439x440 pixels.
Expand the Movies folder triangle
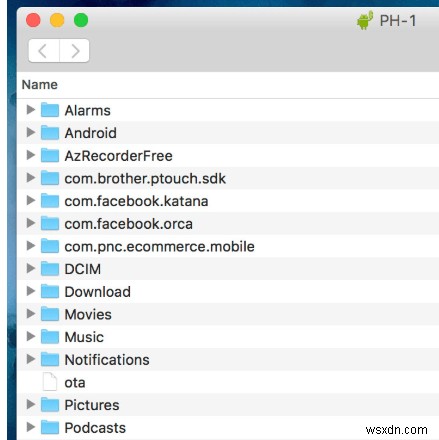click(x=31, y=314)
